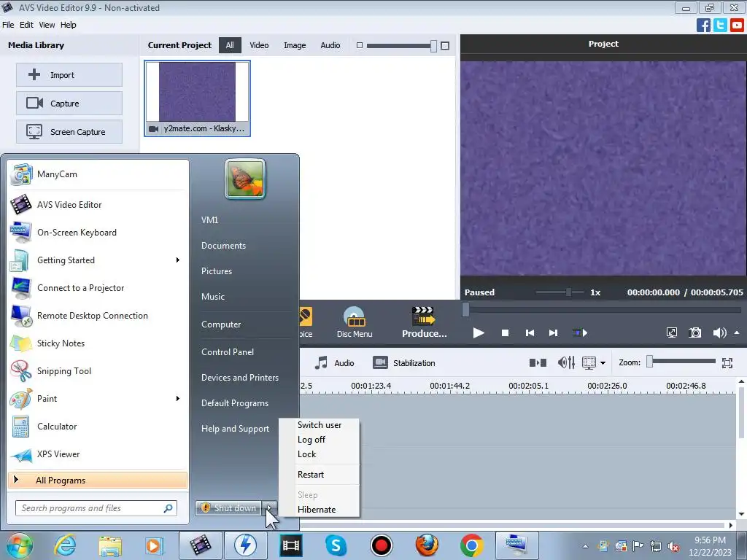Show hidden system tray icons
The width and height of the screenshot is (747, 560).
[x=586, y=546]
